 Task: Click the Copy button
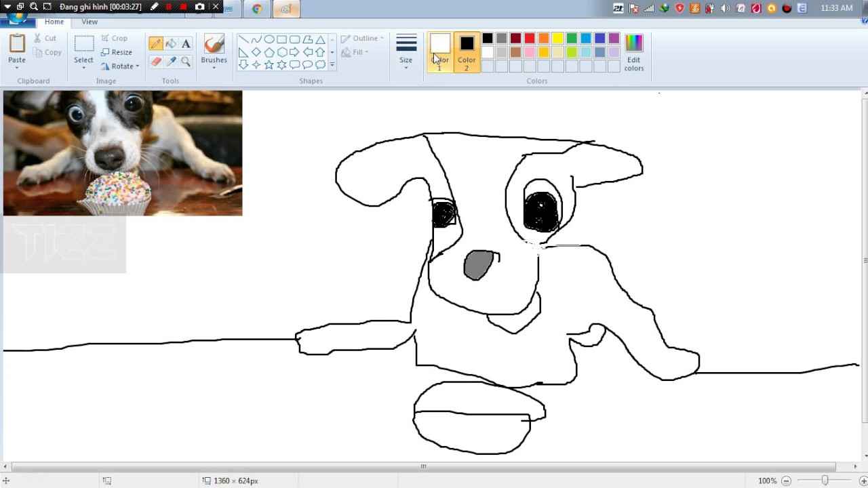point(47,52)
